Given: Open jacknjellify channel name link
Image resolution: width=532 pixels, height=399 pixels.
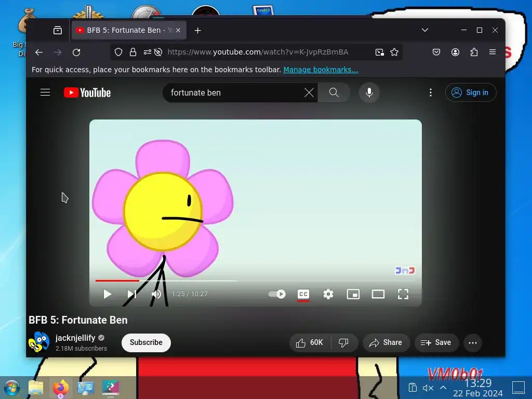Looking at the screenshot, I should 75,338.
